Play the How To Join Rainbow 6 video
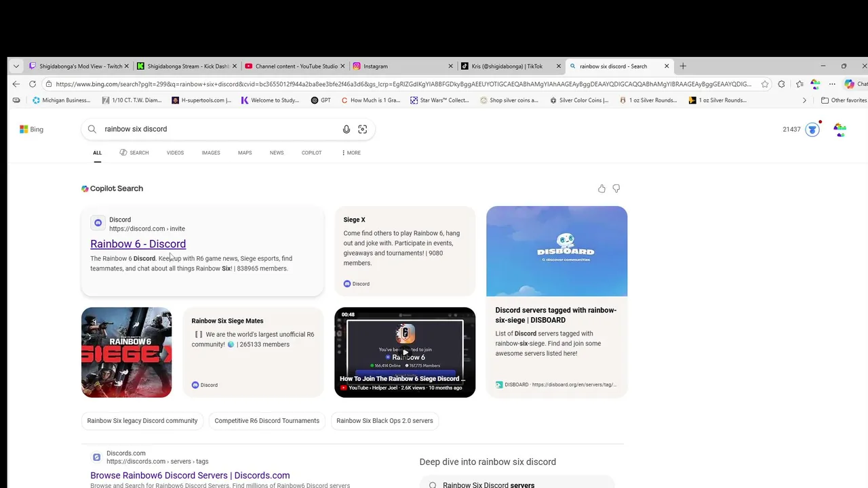This screenshot has width=868, height=488. tap(405, 352)
